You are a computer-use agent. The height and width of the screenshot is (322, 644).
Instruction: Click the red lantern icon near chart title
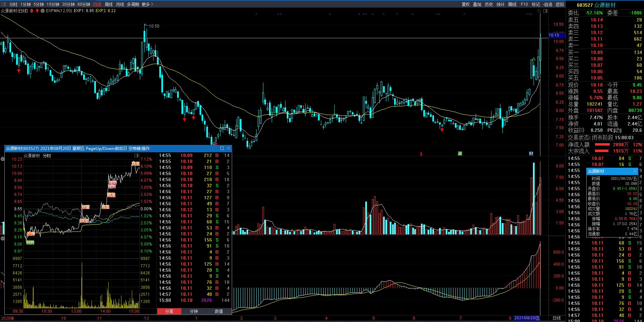pyautogui.click(x=32, y=11)
